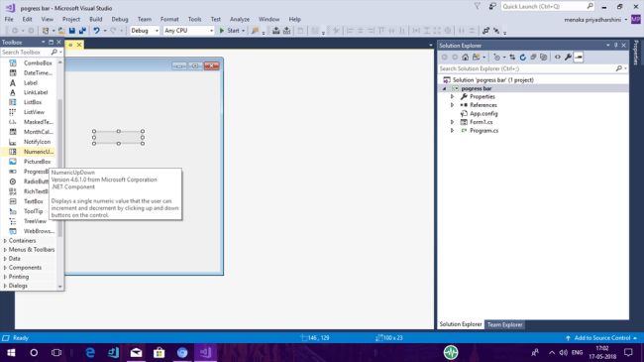Click Add to Source Control in the status bar
644x362 pixels.
pyautogui.click(x=601, y=338)
